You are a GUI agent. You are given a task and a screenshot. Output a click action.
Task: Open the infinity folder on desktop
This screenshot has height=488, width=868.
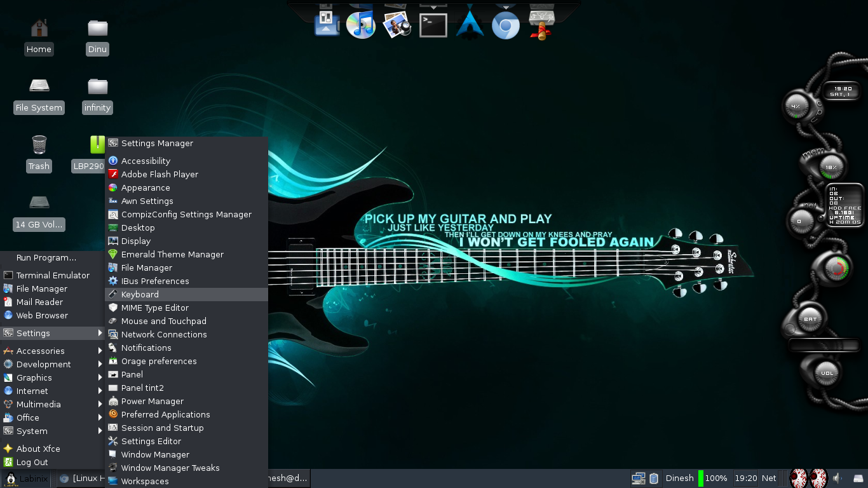coord(97,96)
